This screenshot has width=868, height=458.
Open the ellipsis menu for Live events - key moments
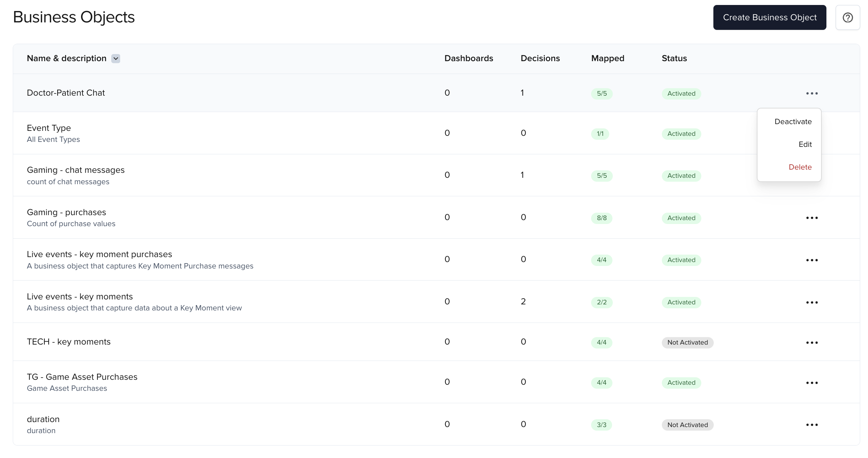(811, 302)
